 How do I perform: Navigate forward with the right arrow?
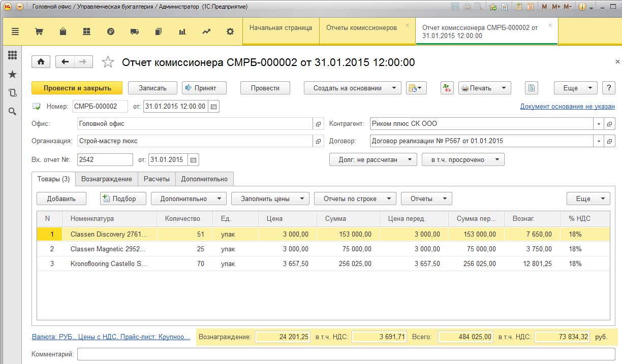(83, 61)
